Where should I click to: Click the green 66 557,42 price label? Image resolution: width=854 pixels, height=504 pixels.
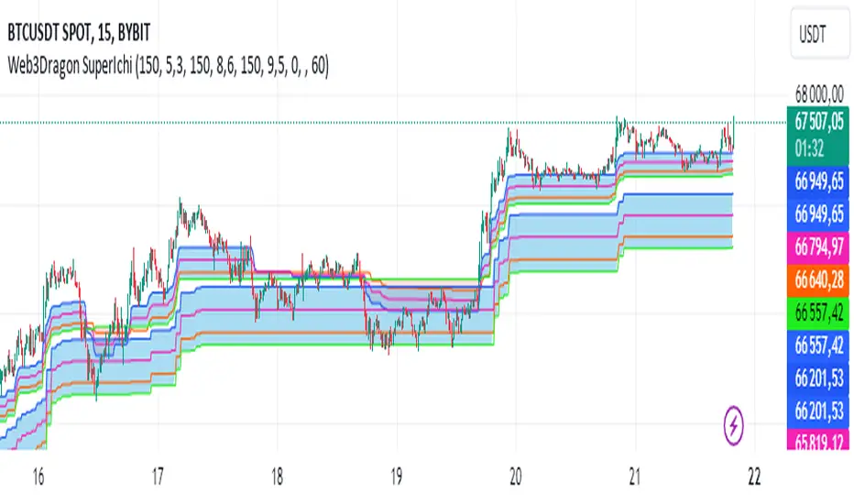(818, 312)
